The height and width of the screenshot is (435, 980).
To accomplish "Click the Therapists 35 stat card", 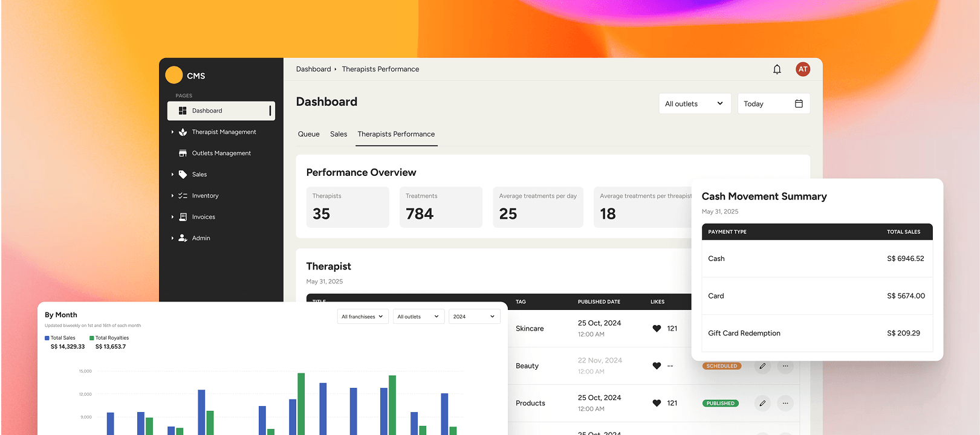I will coord(348,207).
